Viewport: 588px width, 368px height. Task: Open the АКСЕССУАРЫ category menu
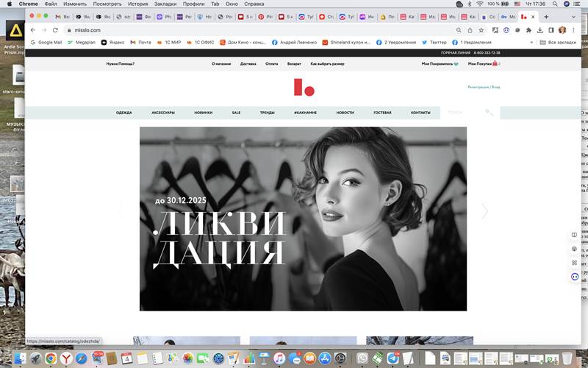(163, 113)
